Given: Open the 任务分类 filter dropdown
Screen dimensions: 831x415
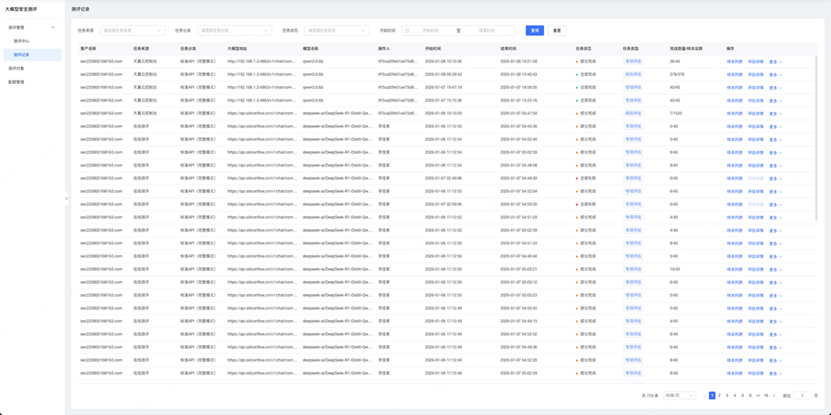Looking at the screenshot, I should [x=234, y=31].
